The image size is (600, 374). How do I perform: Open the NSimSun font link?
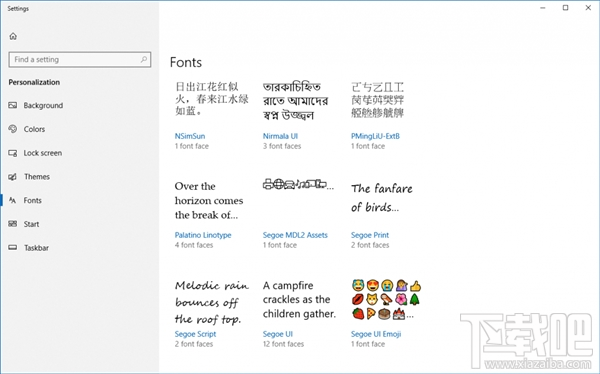point(190,136)
